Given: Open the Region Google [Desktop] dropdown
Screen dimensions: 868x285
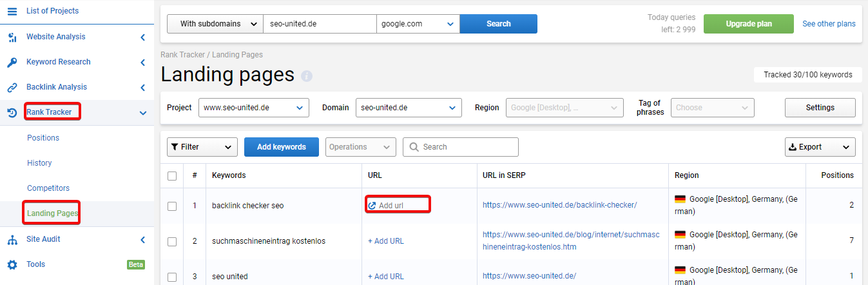Looking at the screenshot, I should [x=564, y=108].
